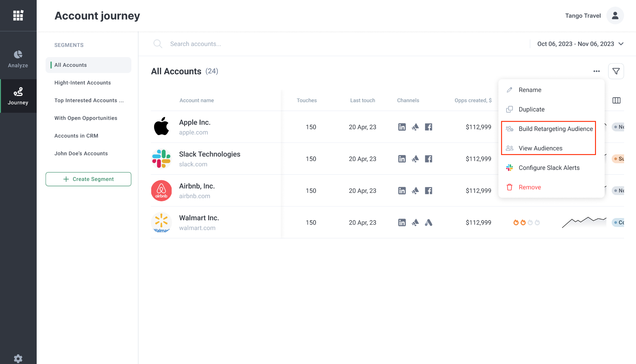Click the settings gear in sidebar
This screenshot has height=364, width=636.
tap(18, 358)
